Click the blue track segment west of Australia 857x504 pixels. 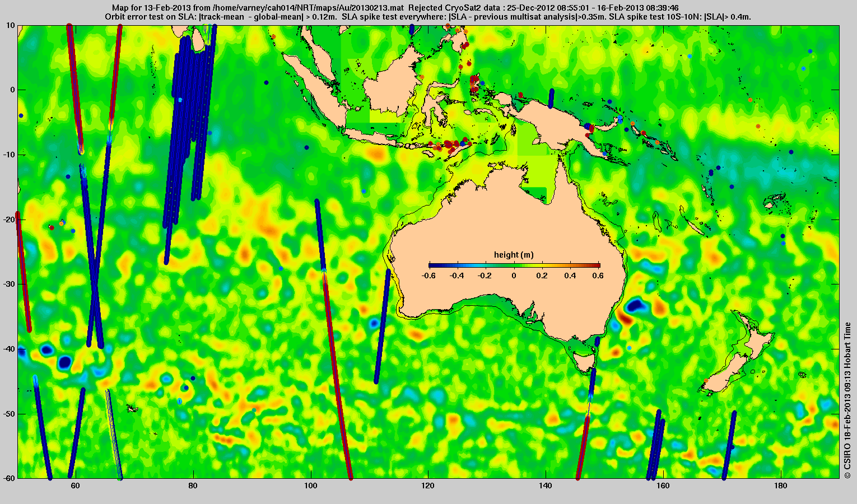pyautogui.click(x=382, y=326)
